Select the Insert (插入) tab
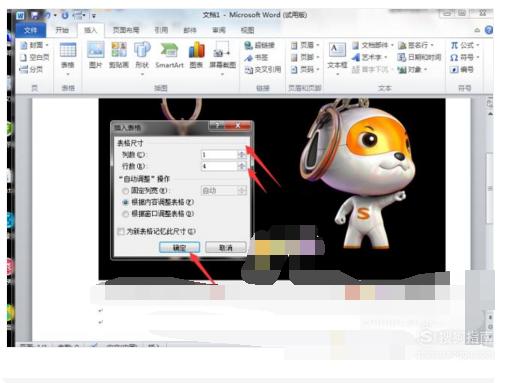517x383 pixels. click(91, 30)
